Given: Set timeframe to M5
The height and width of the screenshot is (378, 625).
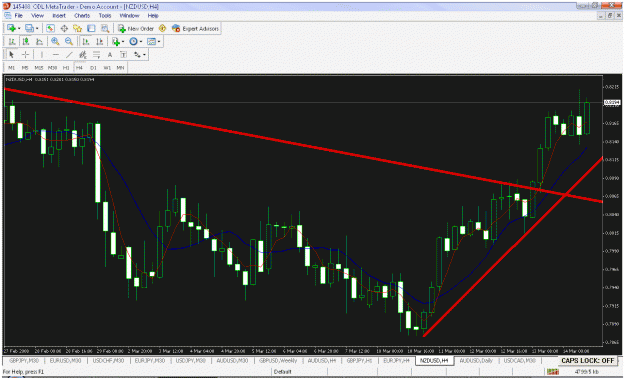Looking at the screenshot, I should (25, 68).
